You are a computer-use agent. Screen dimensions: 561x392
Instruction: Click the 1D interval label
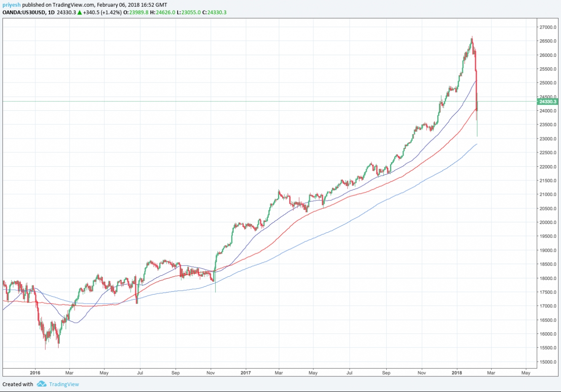(51, 12)
